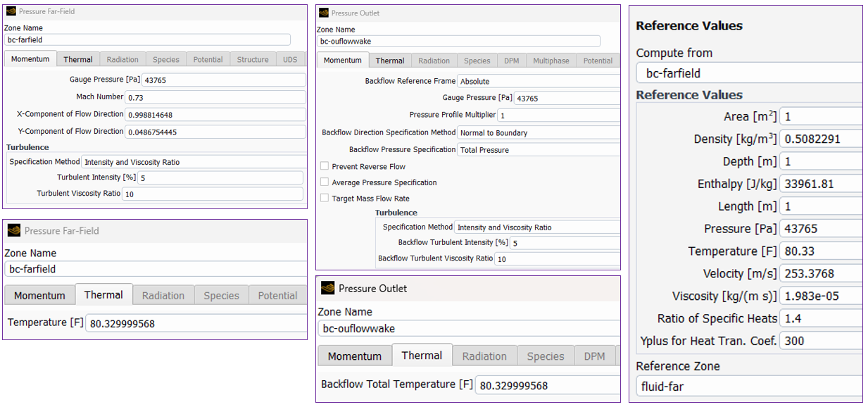
Task: Click the Viscosity field in Reference Values
Action: (x=821, y=296)
